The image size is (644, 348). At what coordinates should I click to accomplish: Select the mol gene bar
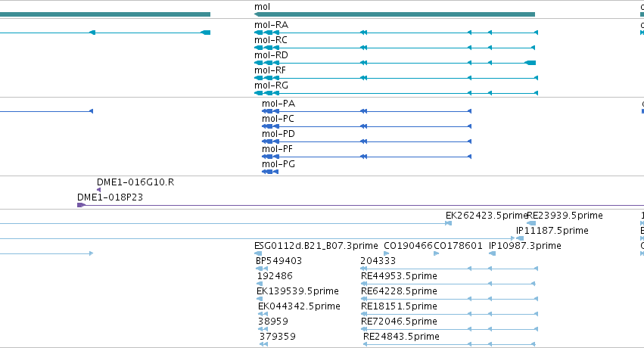[395, 14]
